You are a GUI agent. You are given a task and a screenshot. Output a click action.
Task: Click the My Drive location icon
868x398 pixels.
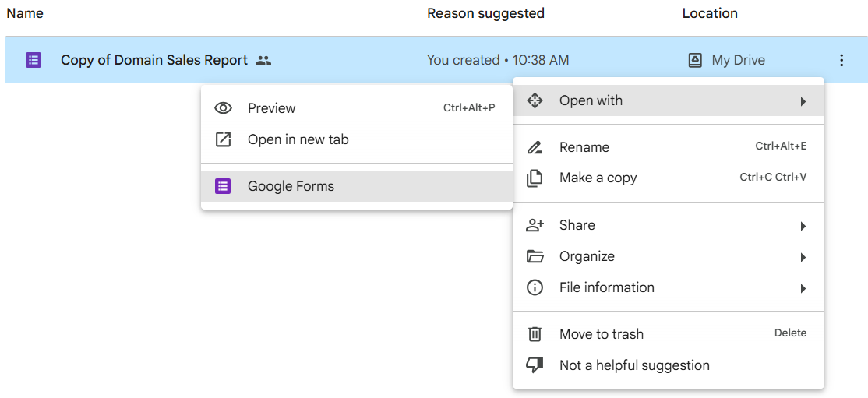point(695,60)
